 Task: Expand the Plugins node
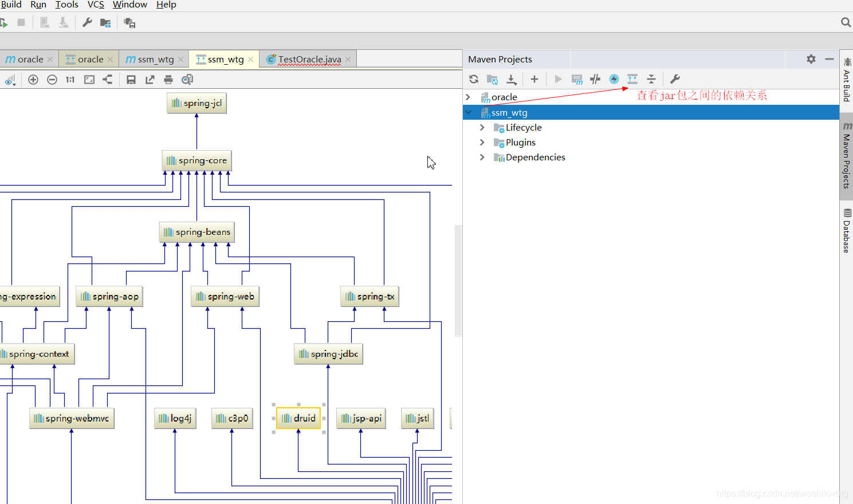482,142
